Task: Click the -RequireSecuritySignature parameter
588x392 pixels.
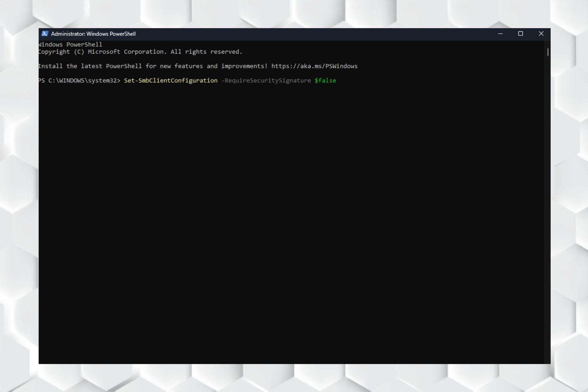Action: [266, 81]
